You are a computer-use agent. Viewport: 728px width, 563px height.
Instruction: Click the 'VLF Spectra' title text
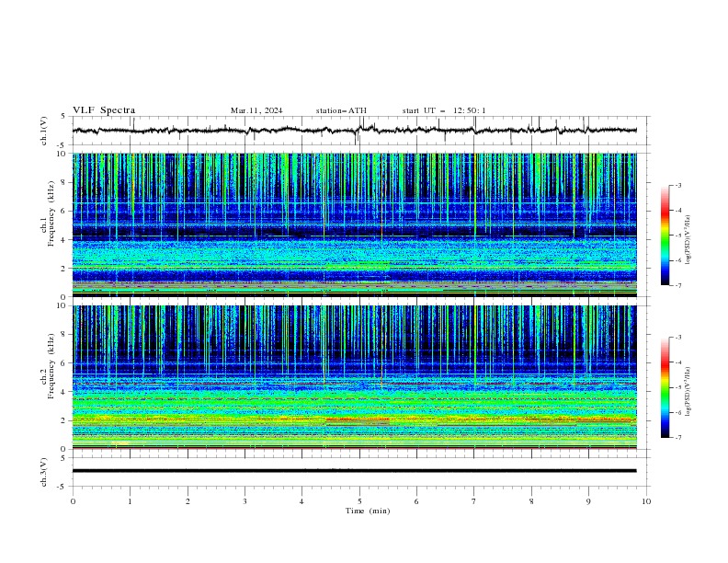pyautogui.click(x=104, y=110)
